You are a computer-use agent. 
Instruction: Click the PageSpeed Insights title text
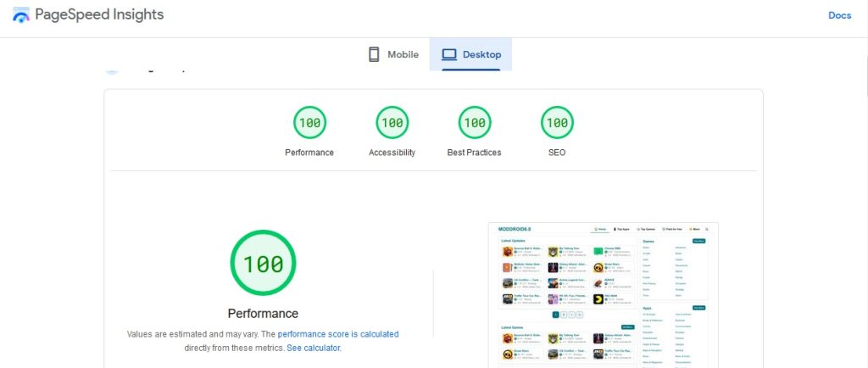pos(99,15)
